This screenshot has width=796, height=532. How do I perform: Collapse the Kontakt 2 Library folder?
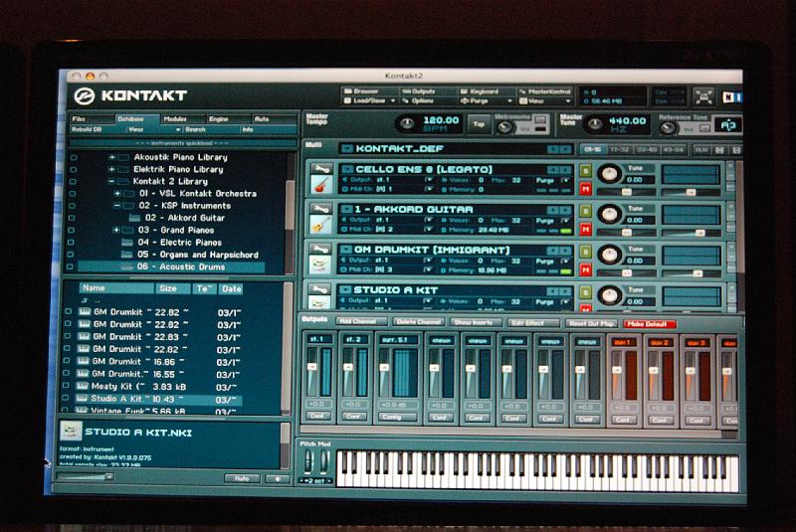coord(112,182)
